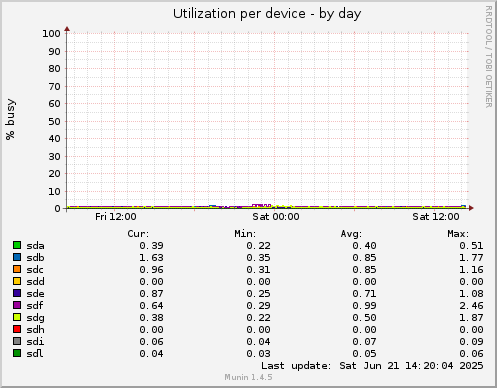This screenshot has width=497, height=388.
Task: Click the purple sdf spike near Sat 00:00
Action: coord(261,205)
